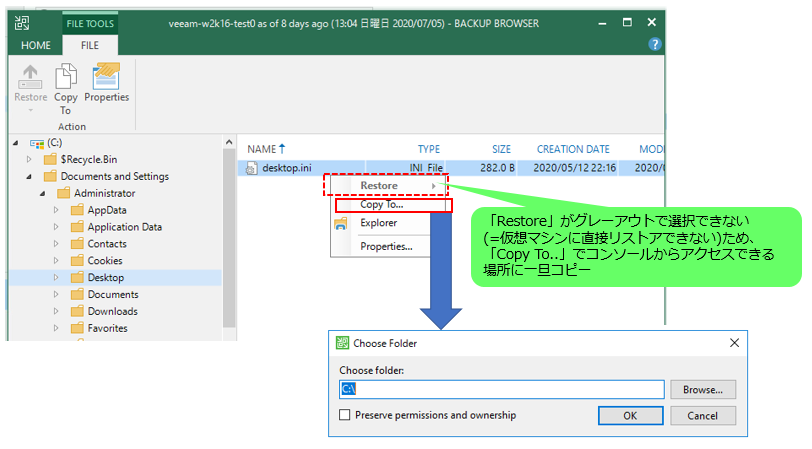Choose Copy To... in context menu
This screenshot has height=449, width=812.
pyautogui.click(x=382, y=204)
